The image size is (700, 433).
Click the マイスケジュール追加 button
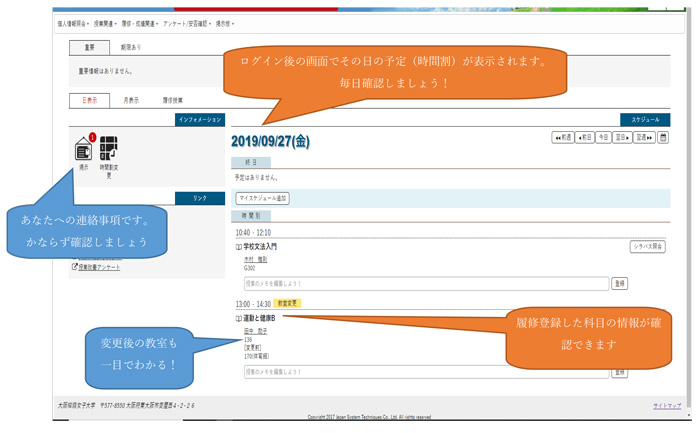263,199
